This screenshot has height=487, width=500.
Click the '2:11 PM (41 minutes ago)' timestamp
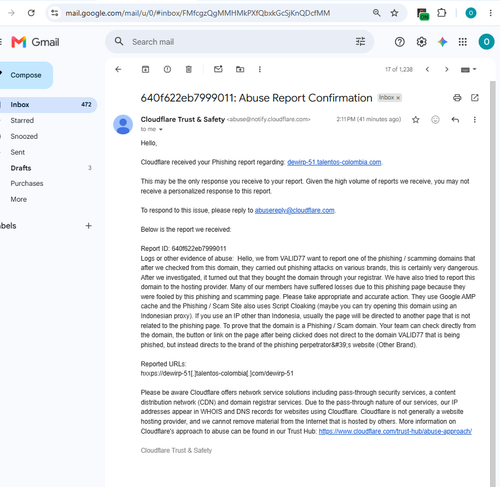point(369,119)
